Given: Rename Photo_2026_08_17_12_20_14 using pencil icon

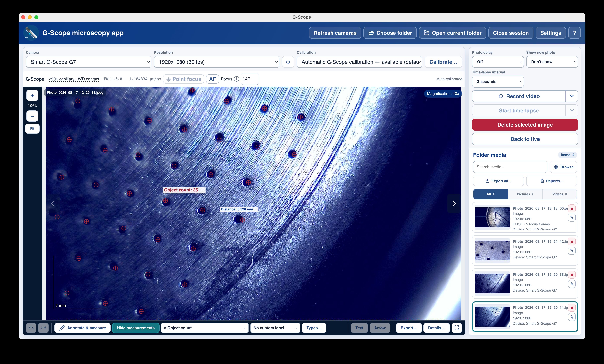Looking at the screenshot, I should pos(572,317).
